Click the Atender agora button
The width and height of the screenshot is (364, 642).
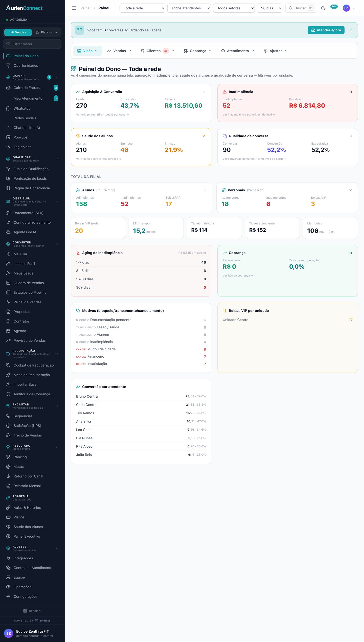point(326,30)
